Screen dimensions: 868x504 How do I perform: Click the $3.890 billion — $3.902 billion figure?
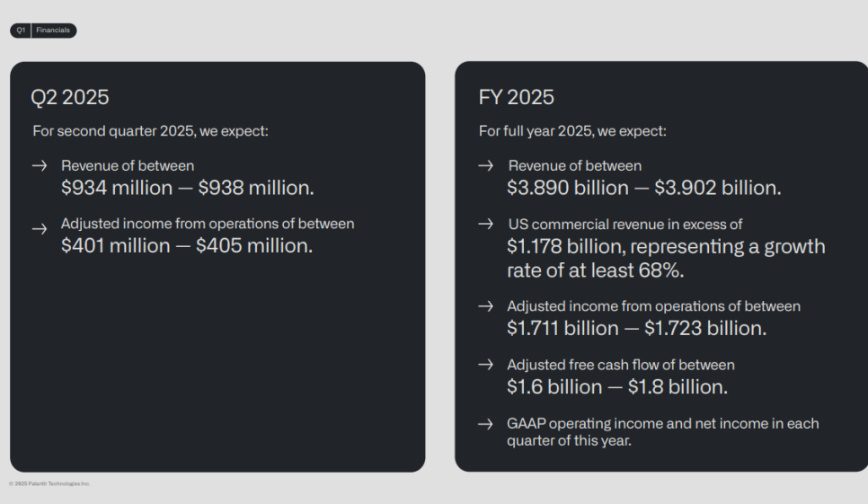point(643,188)
